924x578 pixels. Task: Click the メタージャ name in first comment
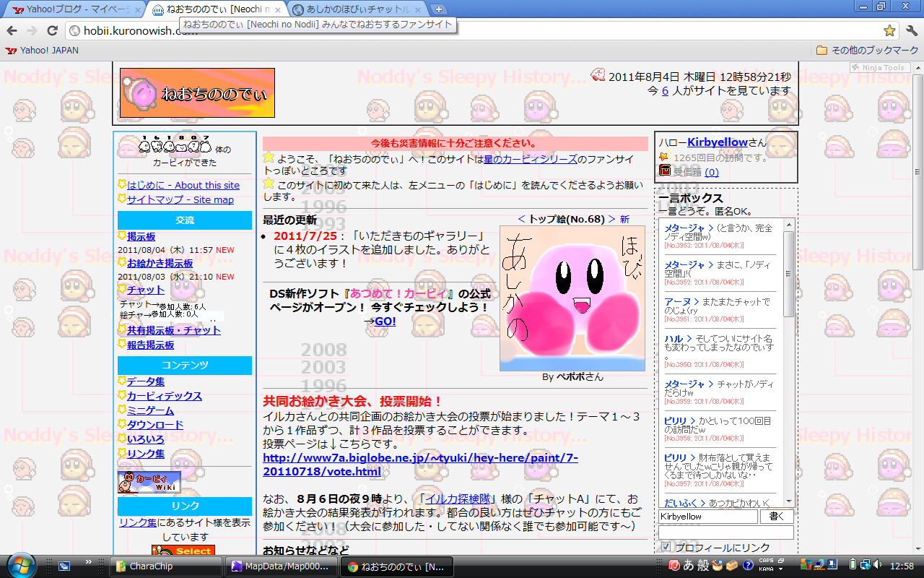point(684,228)
